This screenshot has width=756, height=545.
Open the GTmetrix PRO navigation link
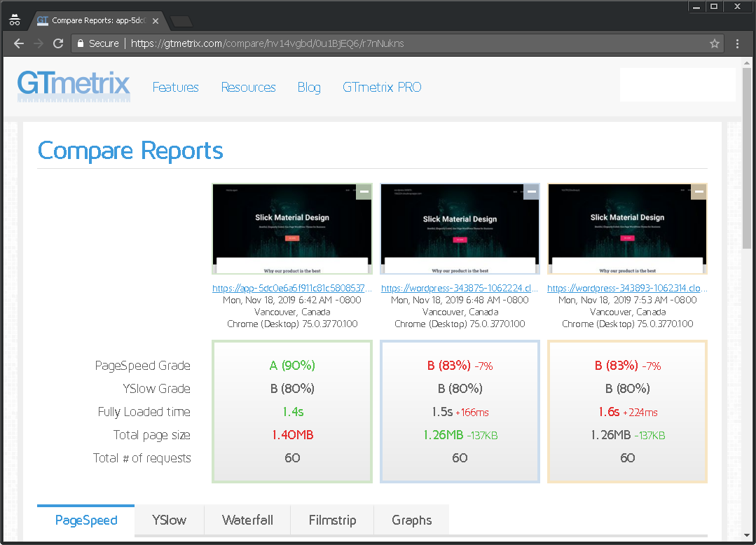[x=382, y=88]
